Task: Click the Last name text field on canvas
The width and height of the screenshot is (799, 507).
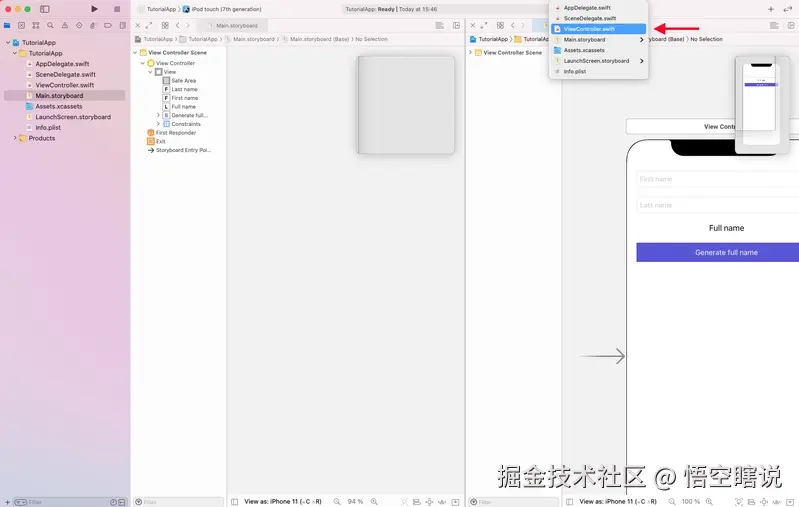Action: tap(718, 205)
